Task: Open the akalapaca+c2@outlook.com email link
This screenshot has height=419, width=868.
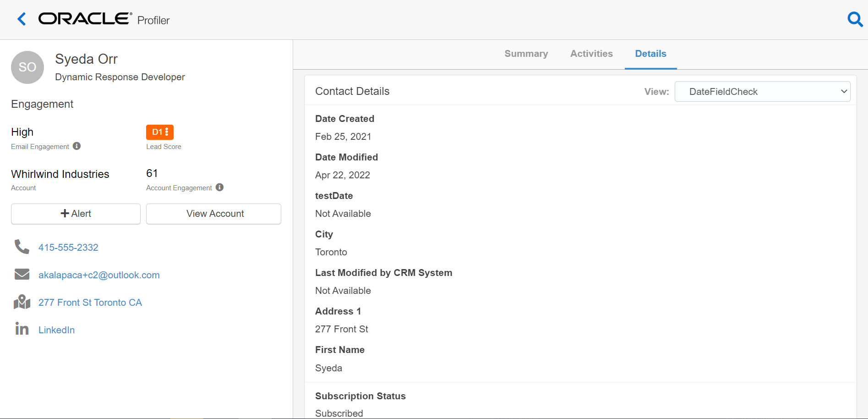Action: pos(99,275)
